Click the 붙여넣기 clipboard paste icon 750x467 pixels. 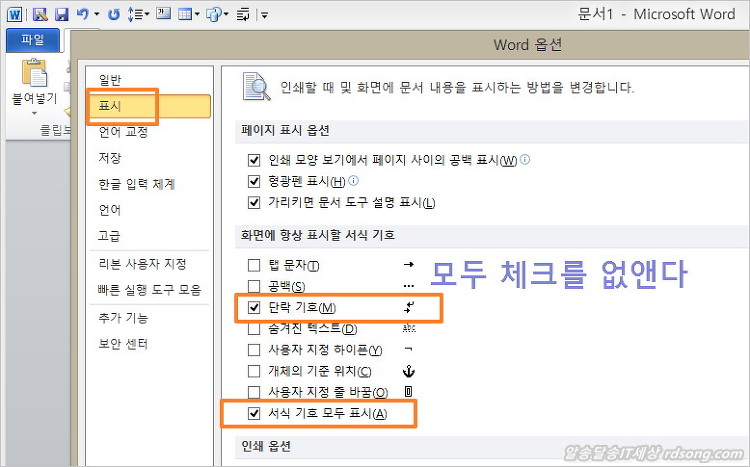click(34, 73)
